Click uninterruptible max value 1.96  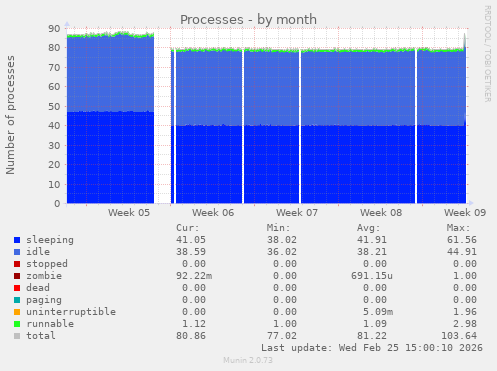465,312
